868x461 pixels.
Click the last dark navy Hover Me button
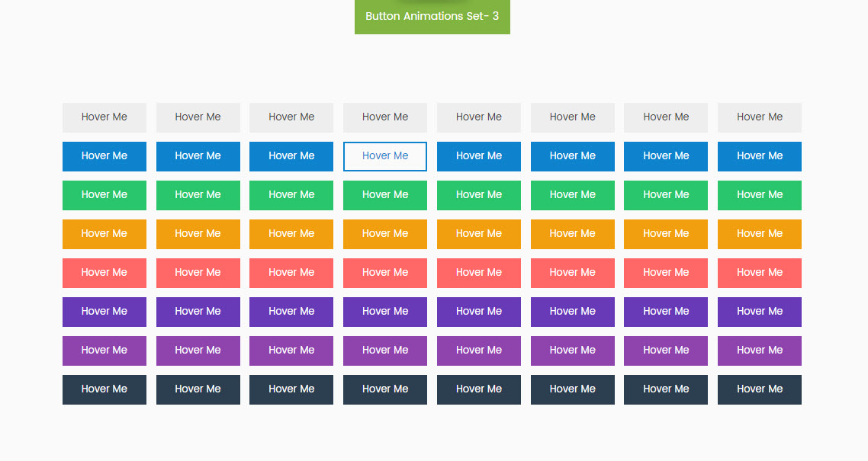[x=760, y=389]
